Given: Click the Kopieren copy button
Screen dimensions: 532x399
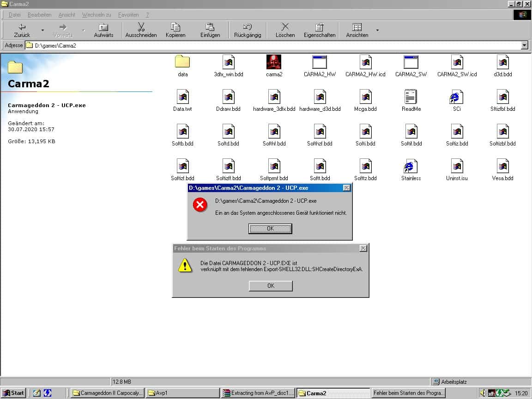Looking at the screenshot, I should point(175,30).
